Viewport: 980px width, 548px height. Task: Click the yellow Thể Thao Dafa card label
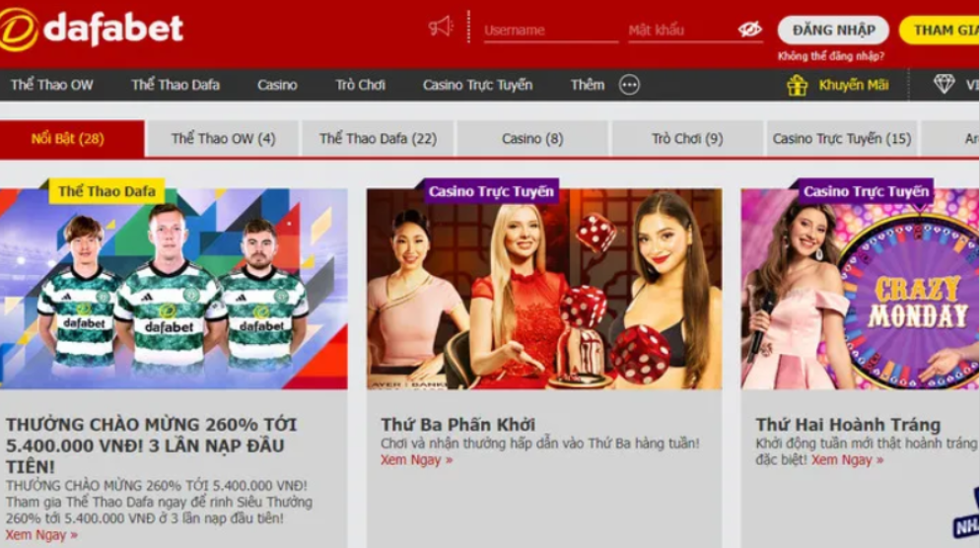(106, 191)
